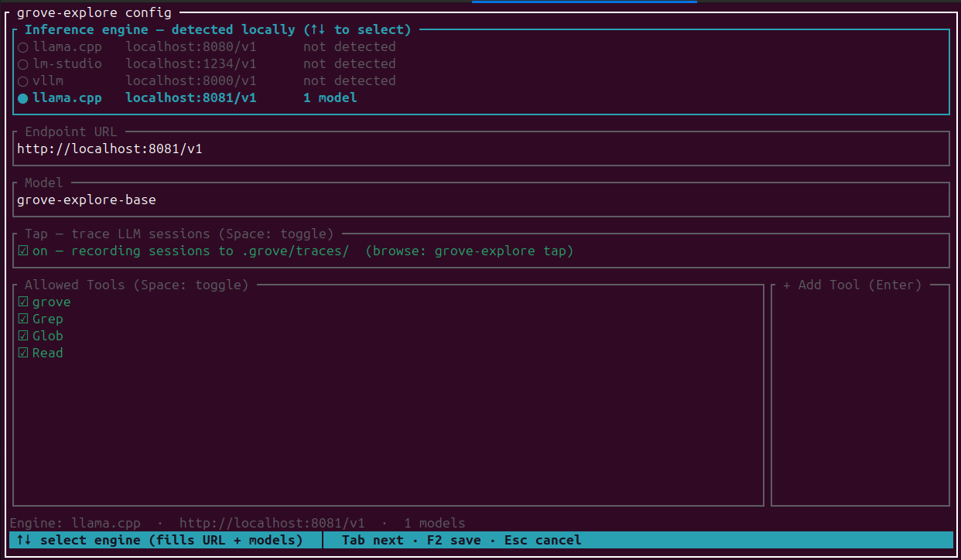Image resolution: width=961 pixels, height=560 pixels.
Task: Toggle the grove tool checkbox
Action: tap(23, 302)
